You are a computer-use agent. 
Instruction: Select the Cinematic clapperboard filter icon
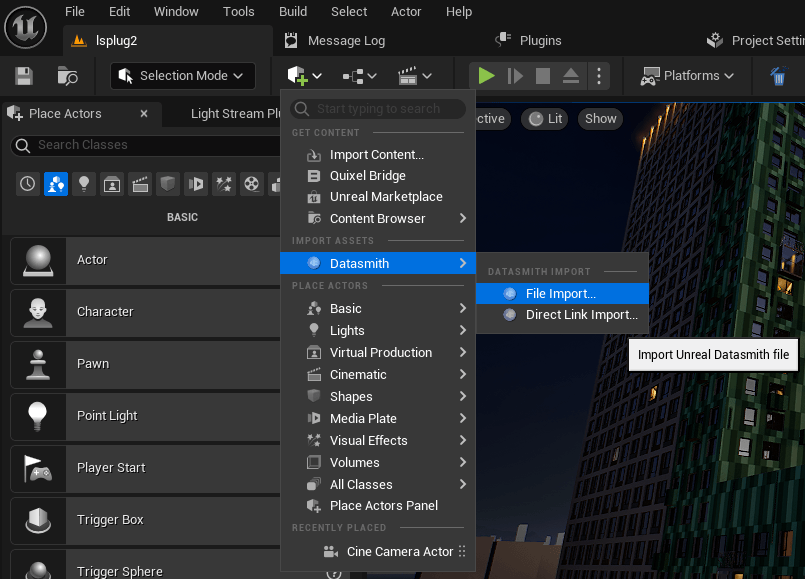[x=140, y=184]
